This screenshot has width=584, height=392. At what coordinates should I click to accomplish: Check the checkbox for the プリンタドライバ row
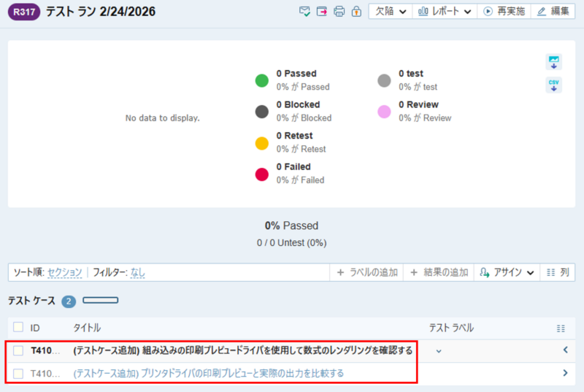point(18,374)
